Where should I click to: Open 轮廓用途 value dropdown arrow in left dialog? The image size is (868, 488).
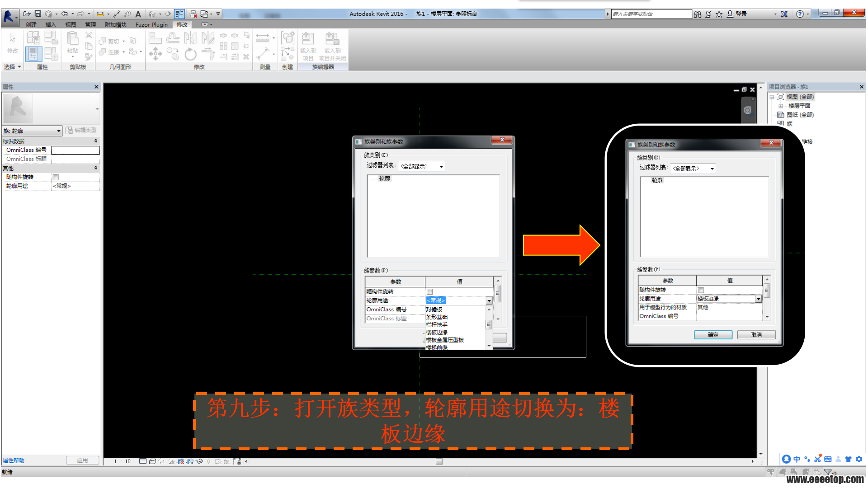point(489,300)
